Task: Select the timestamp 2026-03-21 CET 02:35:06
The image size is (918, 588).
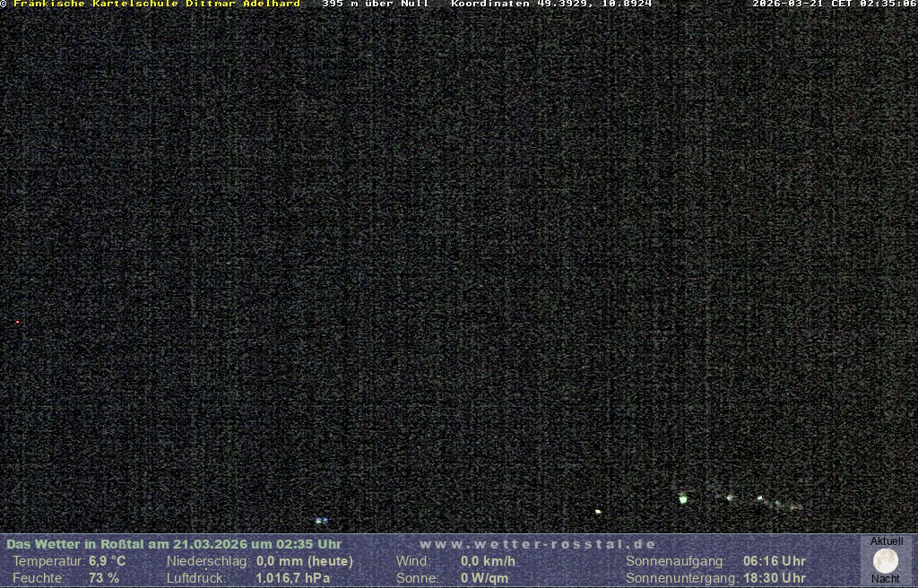Action: point(834,4)
